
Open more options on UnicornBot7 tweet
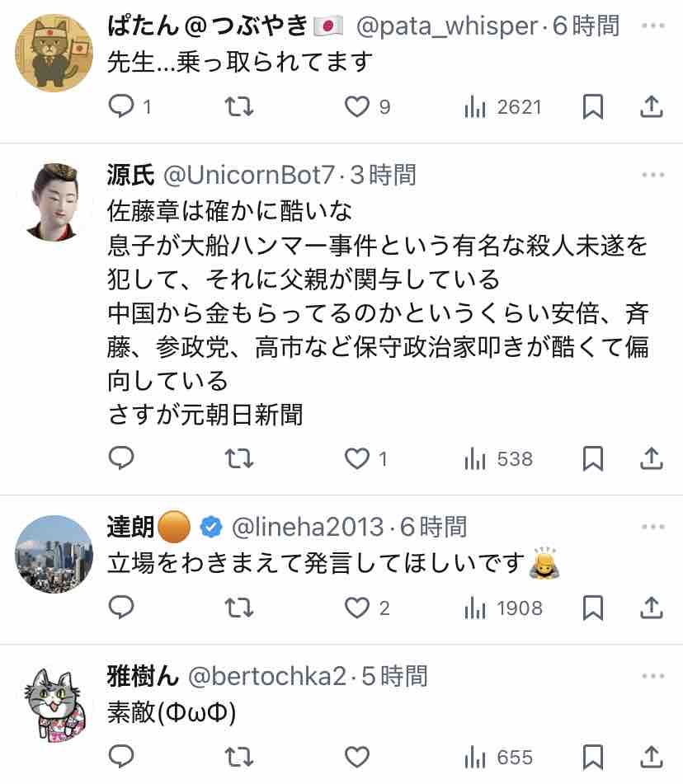[653, 175]
